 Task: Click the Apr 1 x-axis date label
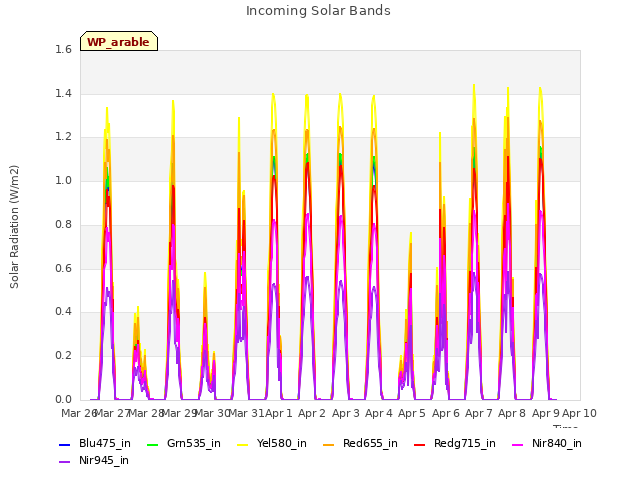[279, 413]
